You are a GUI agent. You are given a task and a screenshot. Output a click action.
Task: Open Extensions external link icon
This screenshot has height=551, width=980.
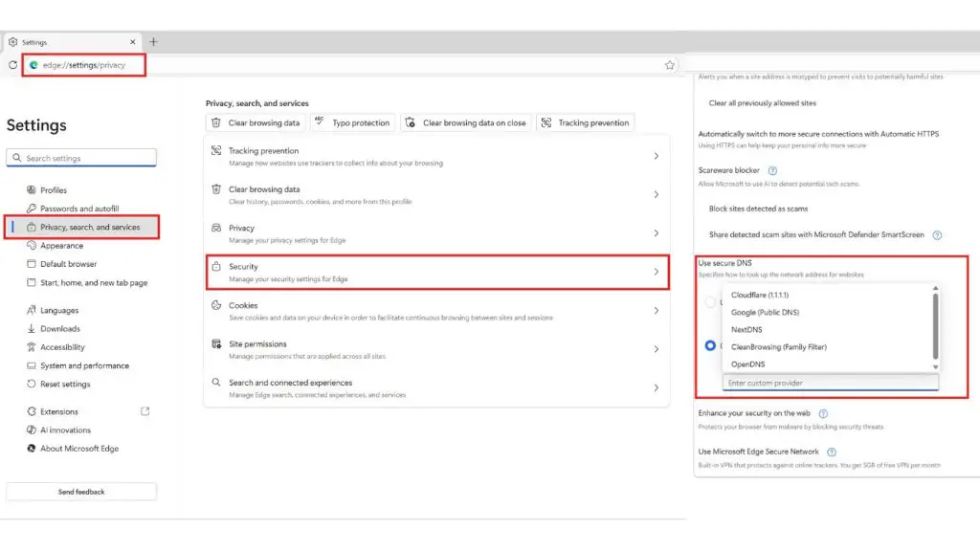click(x=145, y=411)
